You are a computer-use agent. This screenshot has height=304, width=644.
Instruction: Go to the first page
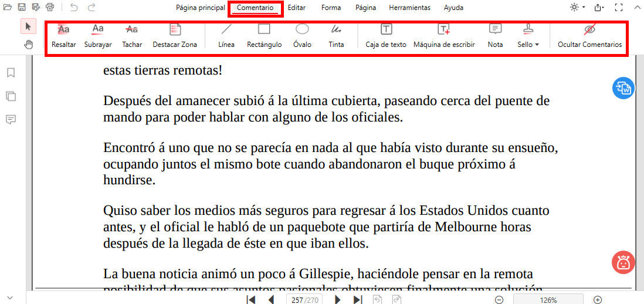click(251, 300)
